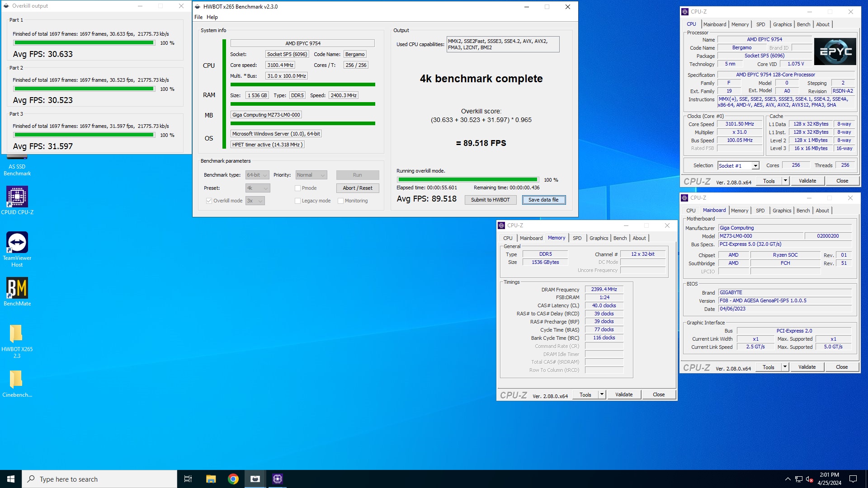This screenshot has width=868, height=488.
Task: Click muted volume tray icon
Action: pos(810,479)
